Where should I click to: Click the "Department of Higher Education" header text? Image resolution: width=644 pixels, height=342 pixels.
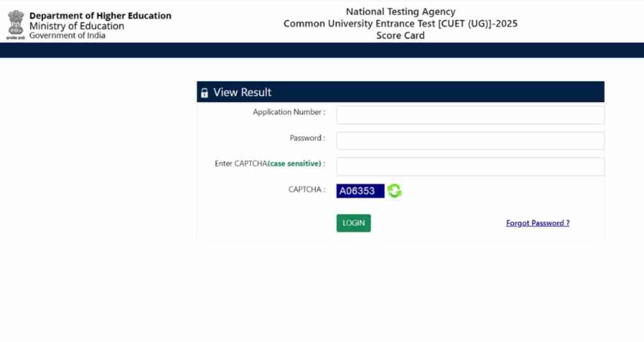pyautogui.click(x=101, y=16)
